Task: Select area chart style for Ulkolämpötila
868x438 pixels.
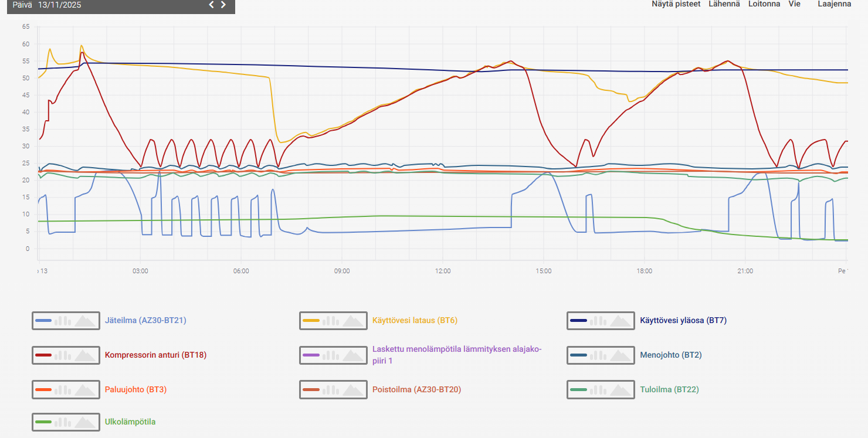Action: [x=85, y=422]
